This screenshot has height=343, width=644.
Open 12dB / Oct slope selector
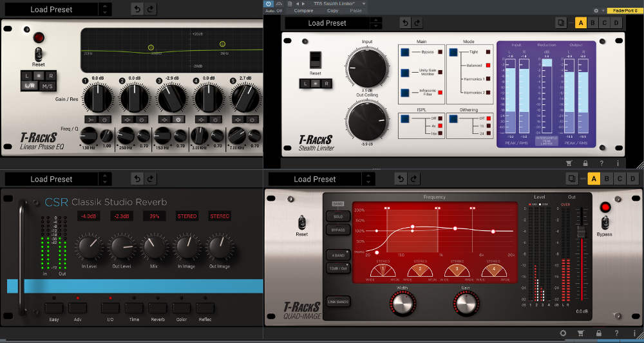(x=338, y=268)
